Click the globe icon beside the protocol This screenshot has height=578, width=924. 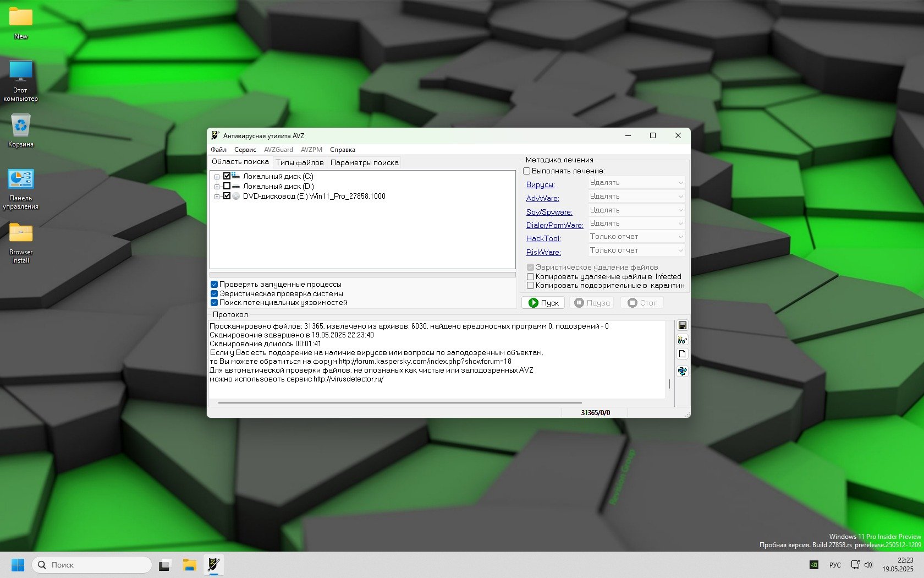pos(682,371)
